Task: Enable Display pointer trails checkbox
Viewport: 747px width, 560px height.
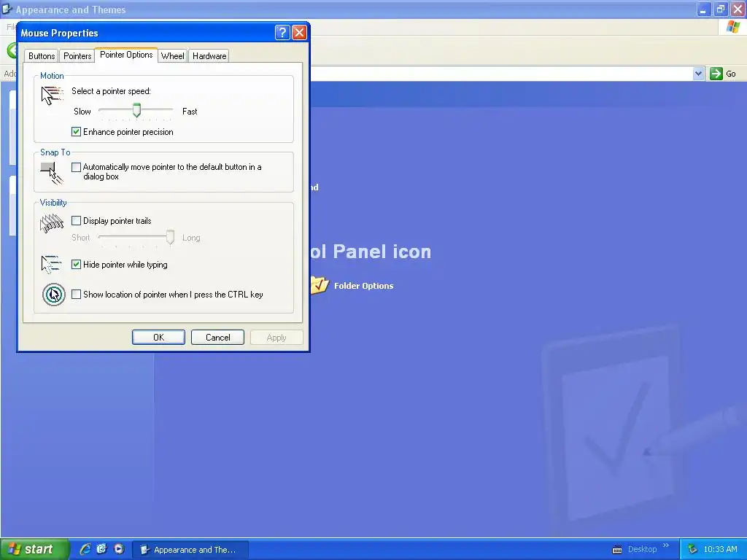Action: (x=76, y=220)
